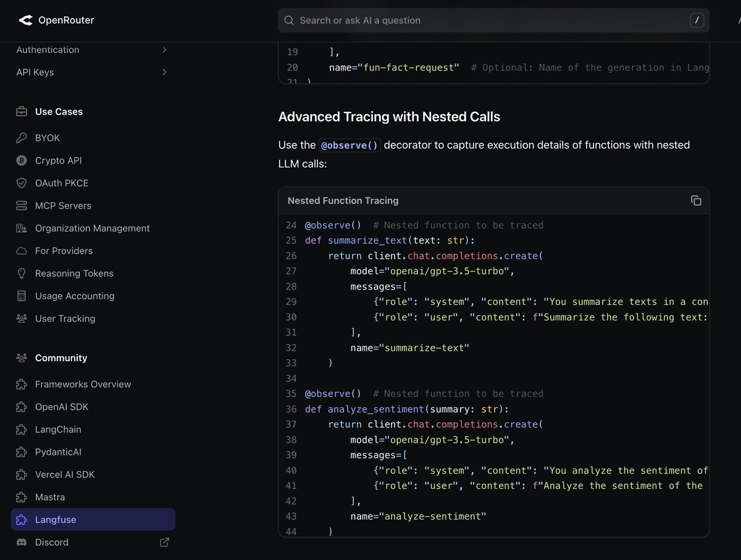Open the Authentication docs page
Screen dimensions: 741x560
(48, 50)
